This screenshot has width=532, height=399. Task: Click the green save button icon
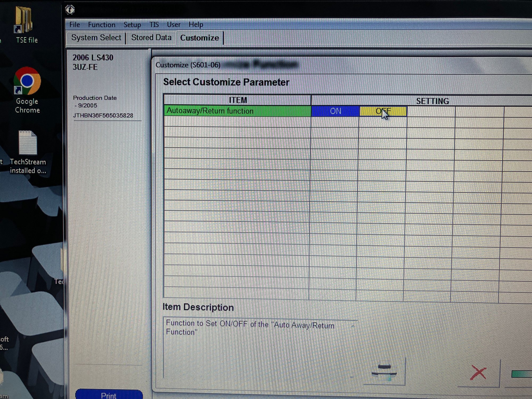(521, 374)
